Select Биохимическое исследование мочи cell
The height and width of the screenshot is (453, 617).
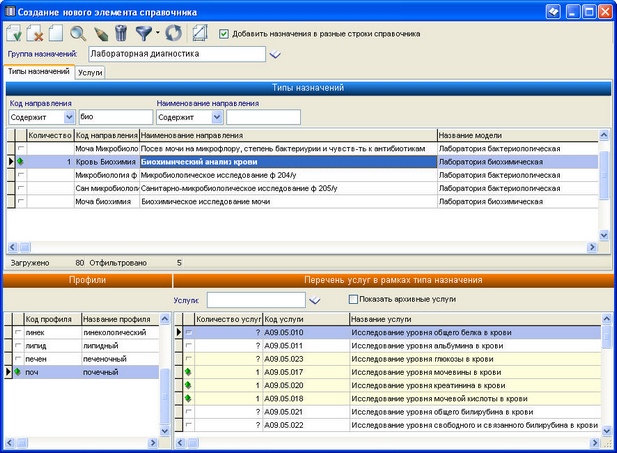288,202
